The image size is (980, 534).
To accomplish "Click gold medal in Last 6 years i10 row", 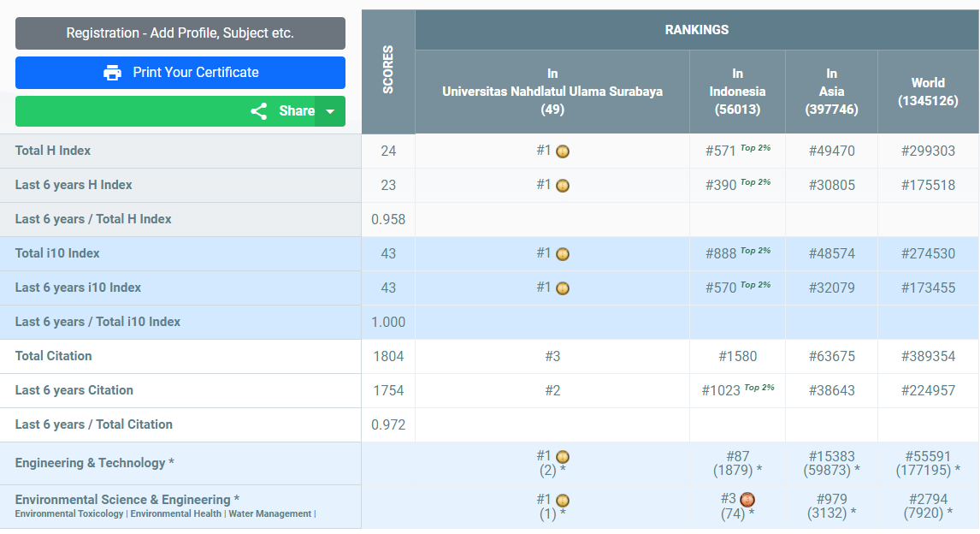I will tap(563, 288).
